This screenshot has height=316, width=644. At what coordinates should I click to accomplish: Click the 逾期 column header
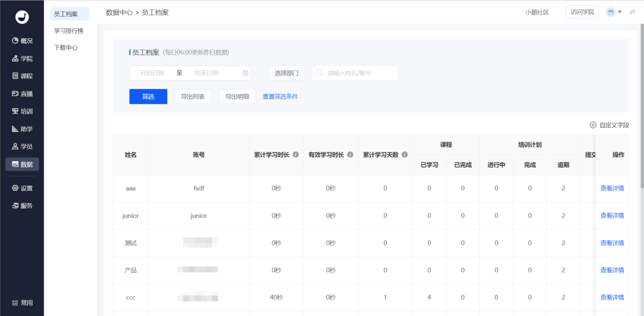563,165
